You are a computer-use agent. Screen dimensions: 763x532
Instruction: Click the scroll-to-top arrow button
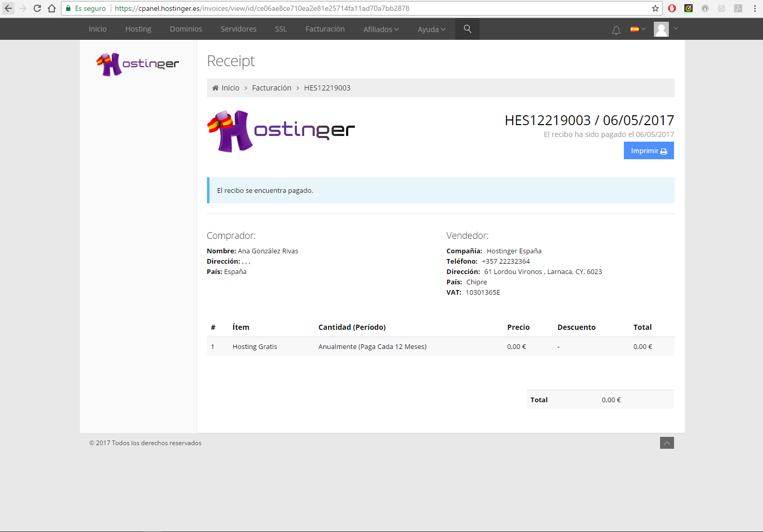(x=667, y=443)
